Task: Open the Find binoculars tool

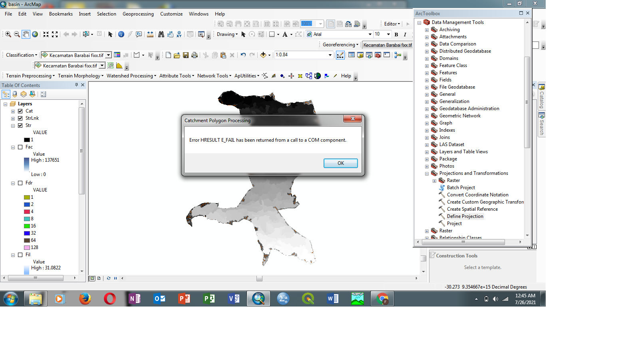Action: point(161,34)
